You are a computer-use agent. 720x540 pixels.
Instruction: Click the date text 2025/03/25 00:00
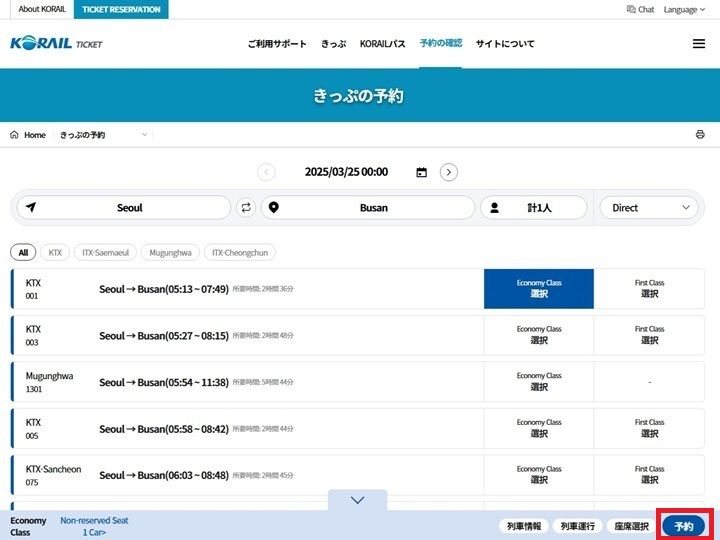(346, 172)
